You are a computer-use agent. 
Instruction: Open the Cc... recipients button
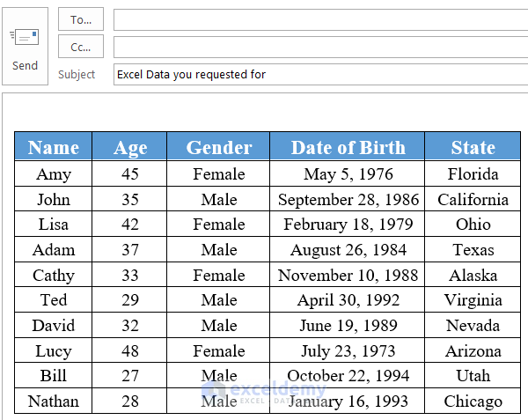pyautogui.click(x=81, y=47)
